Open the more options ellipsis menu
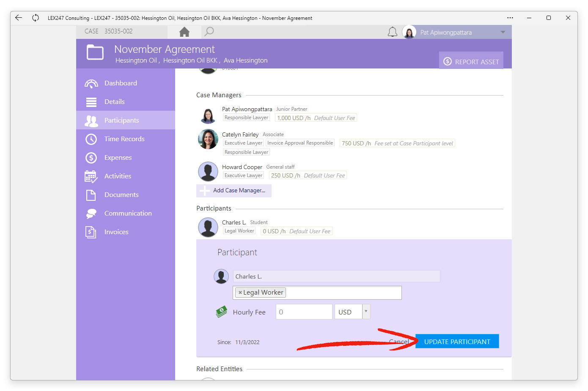This screenshot has height=391, width=588. (510, 18)
